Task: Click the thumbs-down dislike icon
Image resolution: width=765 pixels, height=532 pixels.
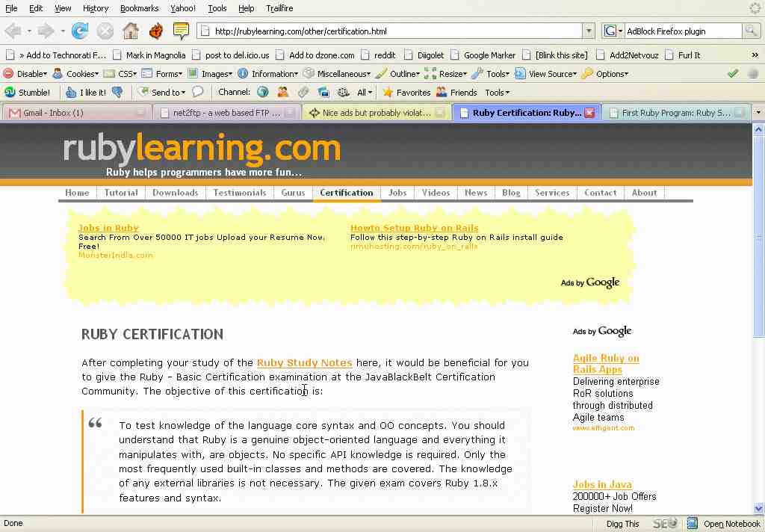Action: pos(117,92)
